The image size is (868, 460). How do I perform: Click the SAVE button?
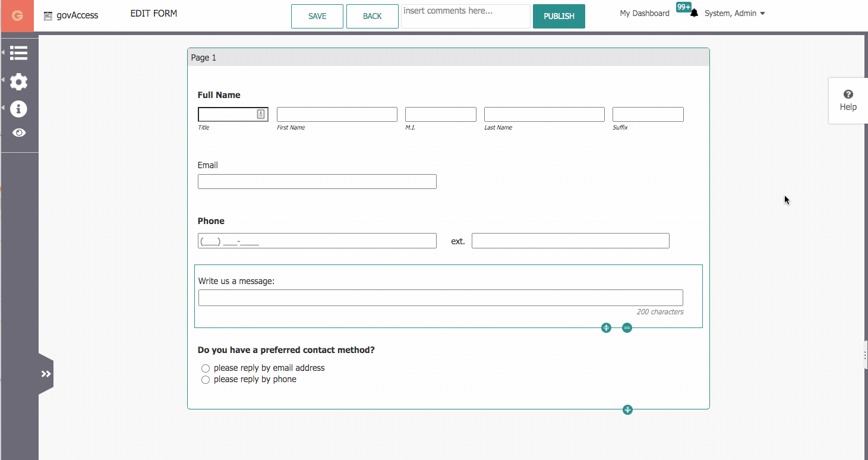click(x=317, y=16)
